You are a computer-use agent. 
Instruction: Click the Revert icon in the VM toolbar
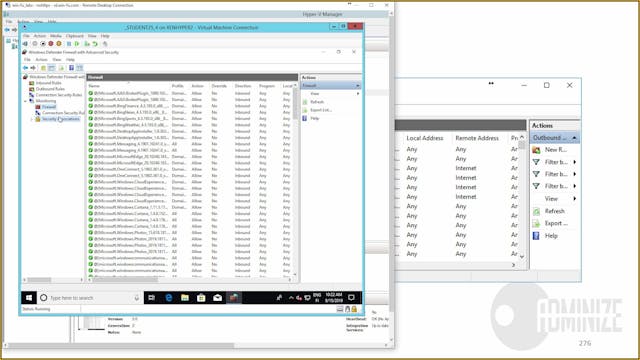(95, 44)
